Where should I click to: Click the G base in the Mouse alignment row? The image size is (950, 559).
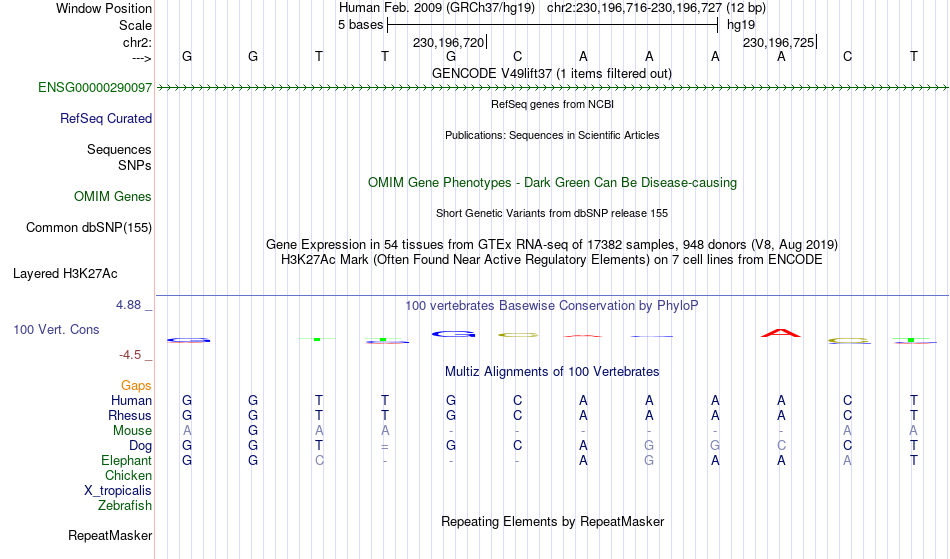point(253,431)
